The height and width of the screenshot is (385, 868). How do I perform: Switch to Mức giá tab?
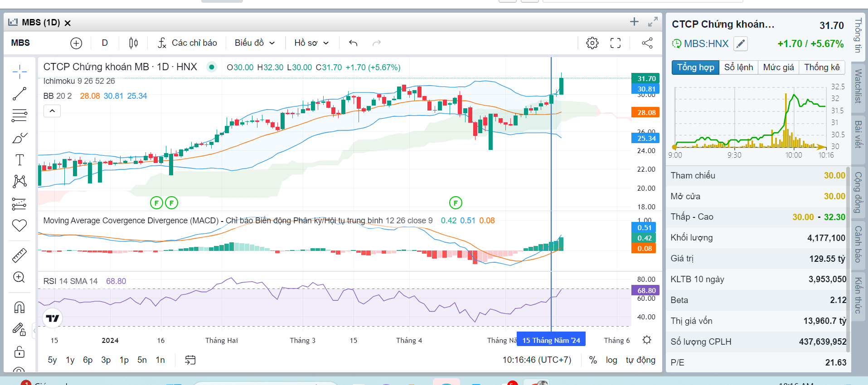(x=778, y=67)
